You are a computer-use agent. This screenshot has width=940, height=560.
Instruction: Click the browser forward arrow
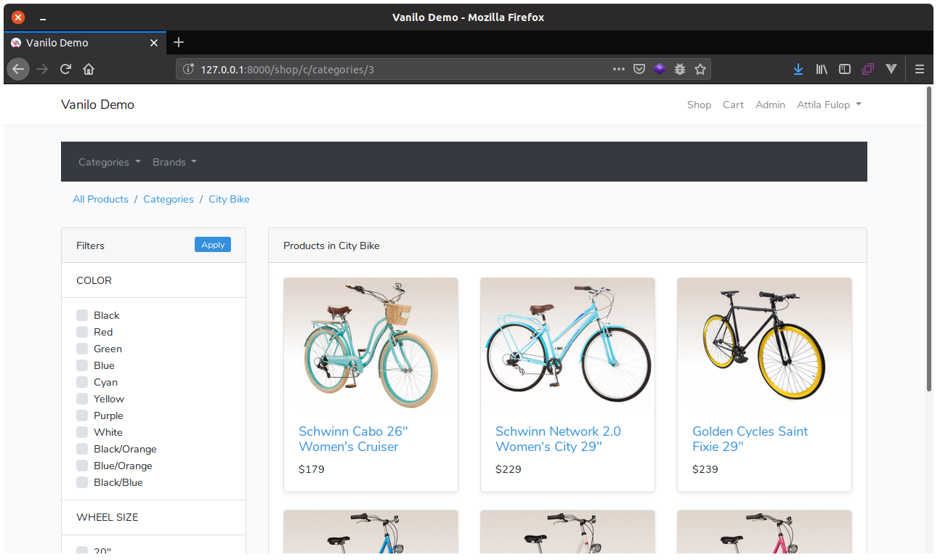click(x=42, y=69)
